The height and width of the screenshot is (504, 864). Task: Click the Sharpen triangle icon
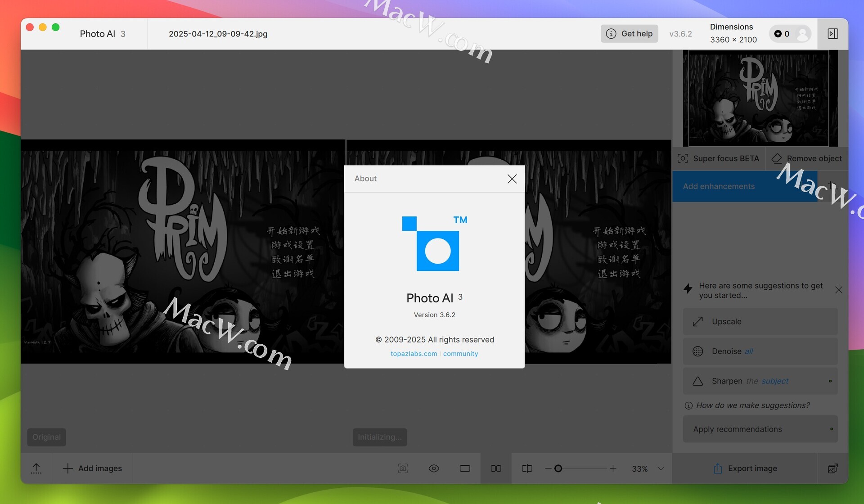[x=697, y=381]
